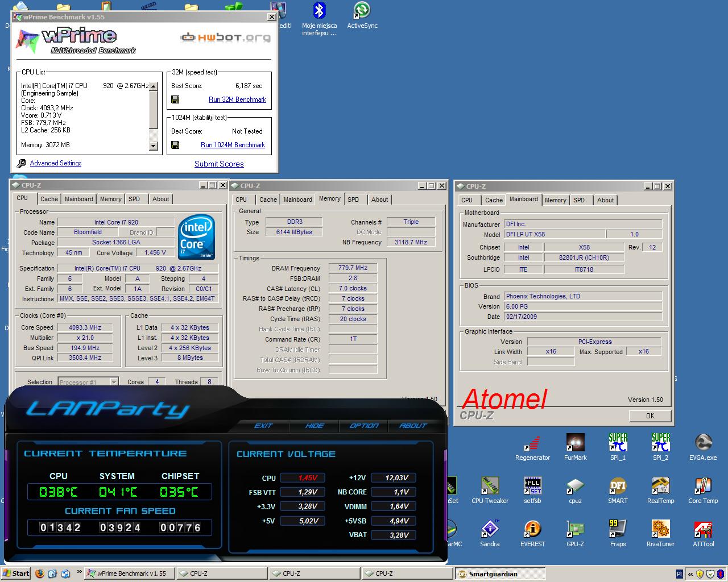The image size is (728, 582).
Task: Run the 32M benchmark
Action: 237,99
